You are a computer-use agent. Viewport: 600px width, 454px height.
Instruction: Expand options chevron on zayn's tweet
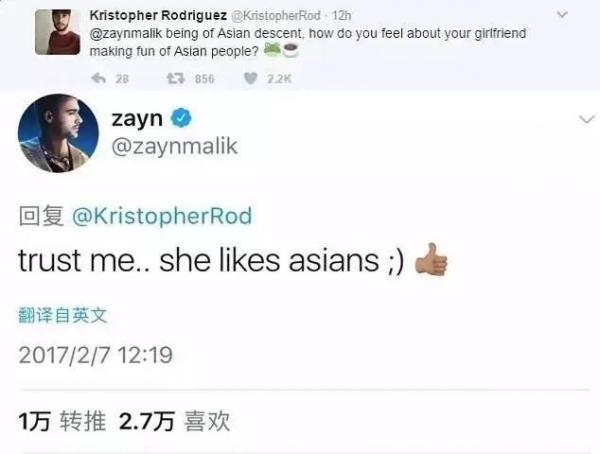[x=587, y=119]
